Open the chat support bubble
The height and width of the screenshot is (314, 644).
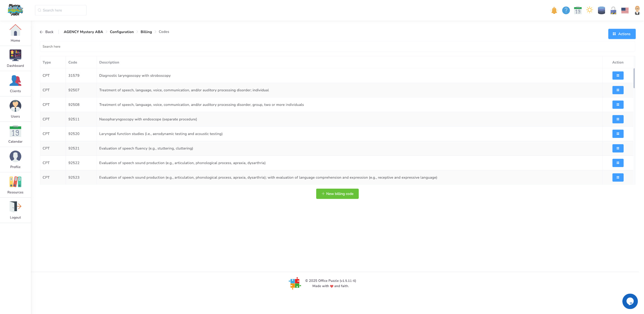point(630,301)
